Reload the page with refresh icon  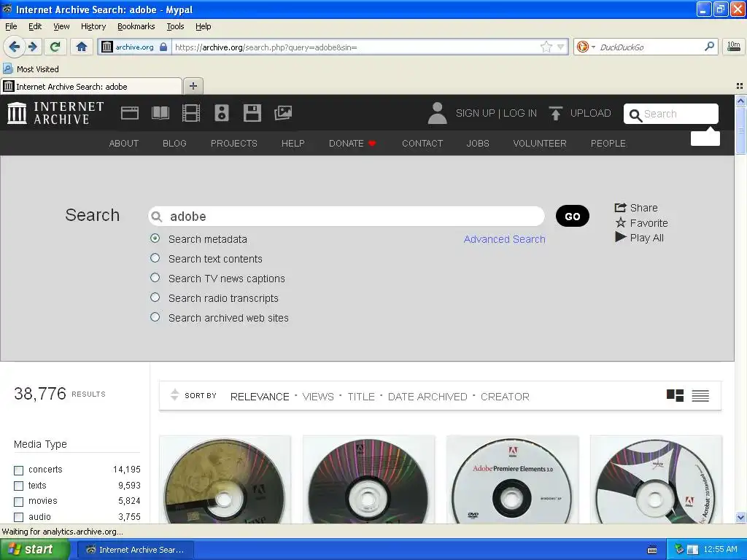(x=55, y=47)
